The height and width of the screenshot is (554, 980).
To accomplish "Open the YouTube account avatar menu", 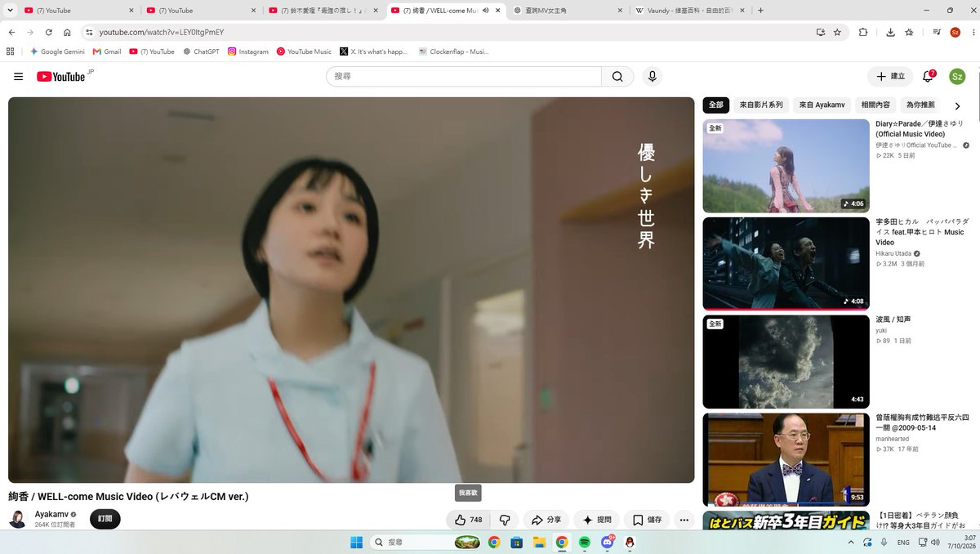I will [x=957, y=76].
